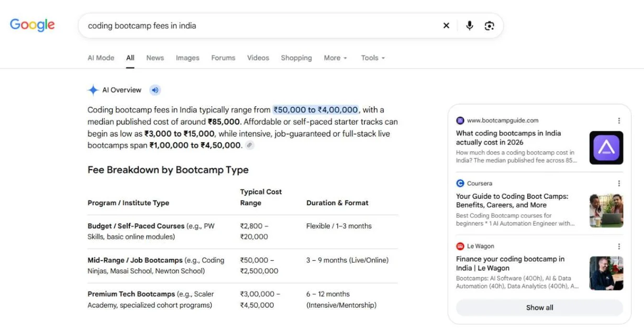This screenshot has width=644, height=335.
Task: Click 'Premium Tech Bootcamps' row label
Action: click(x=131, y=294)
